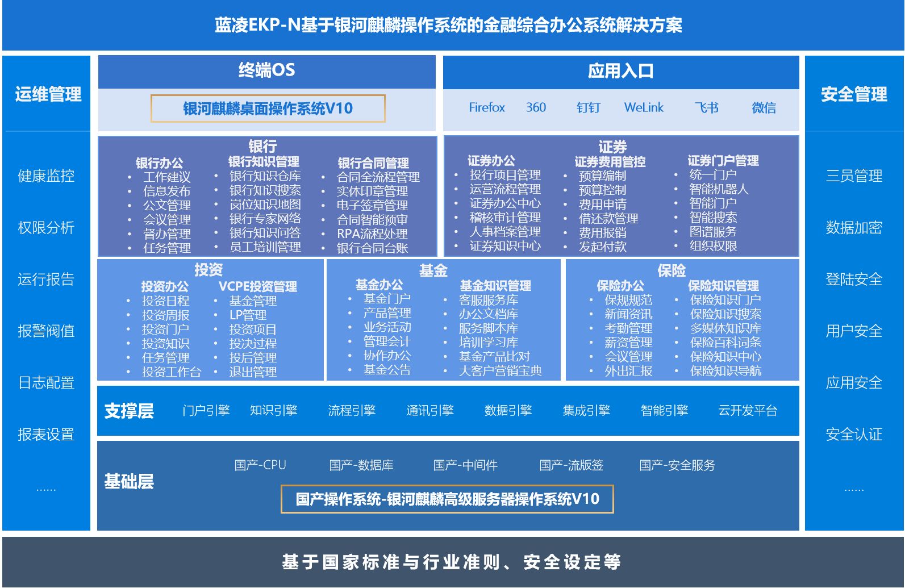The width and height of the screenshot is (905, 588).
Task: Click 云开发平台 in the 支撑层 row
Action: (747, 410)
